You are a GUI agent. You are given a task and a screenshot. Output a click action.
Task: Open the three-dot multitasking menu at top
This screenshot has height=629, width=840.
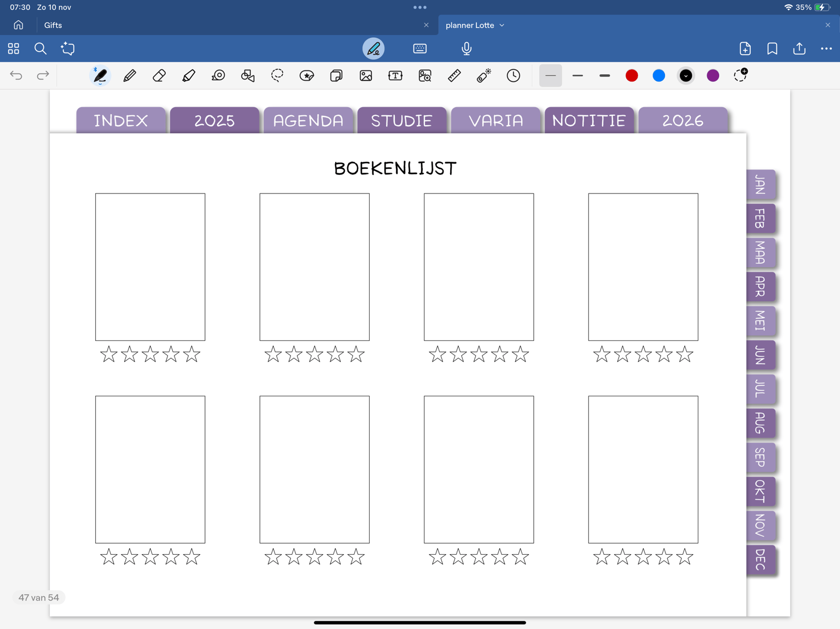click(x=420, y=7)
